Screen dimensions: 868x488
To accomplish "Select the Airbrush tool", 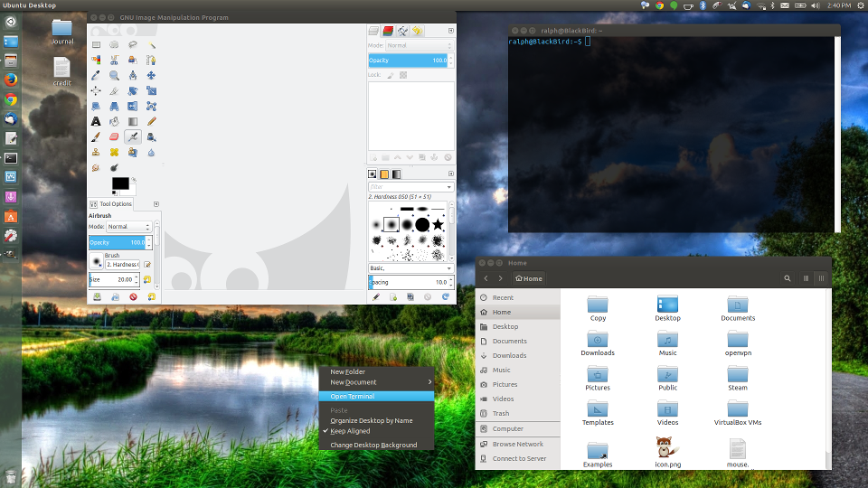I will (x=133, y=136).
